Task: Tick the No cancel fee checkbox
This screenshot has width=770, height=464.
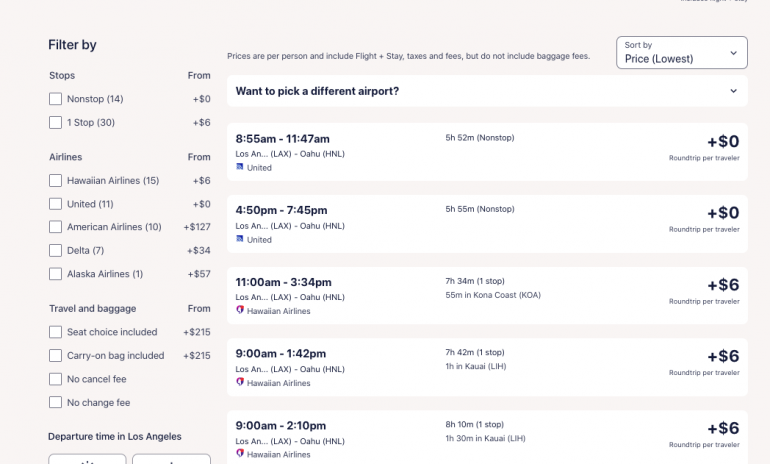Action: coord(56,379)
